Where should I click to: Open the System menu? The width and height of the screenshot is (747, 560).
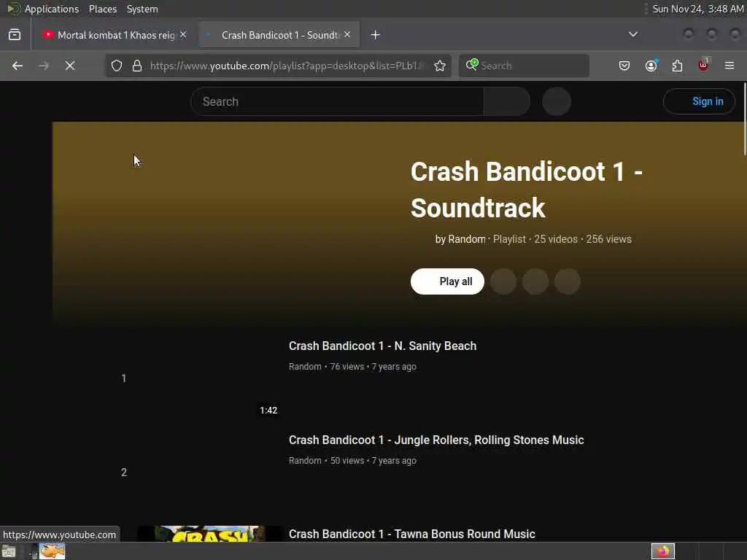pyautogui.click(x=142, y=9)
